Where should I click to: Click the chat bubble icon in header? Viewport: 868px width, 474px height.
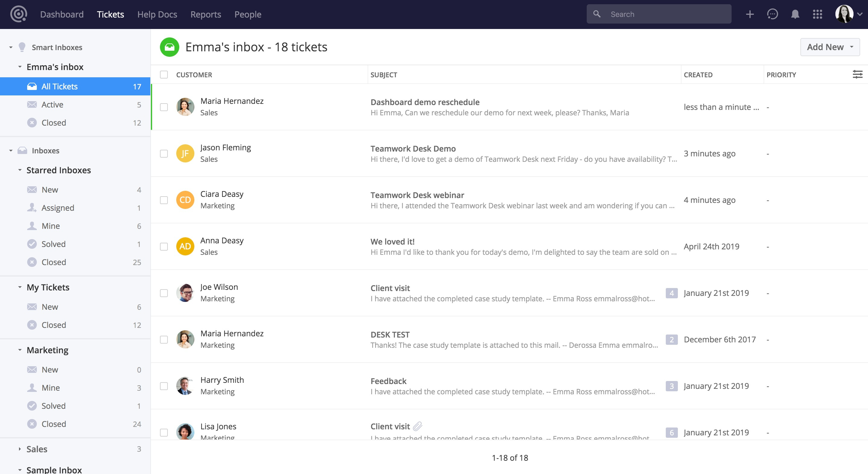[x=772, y=14]
